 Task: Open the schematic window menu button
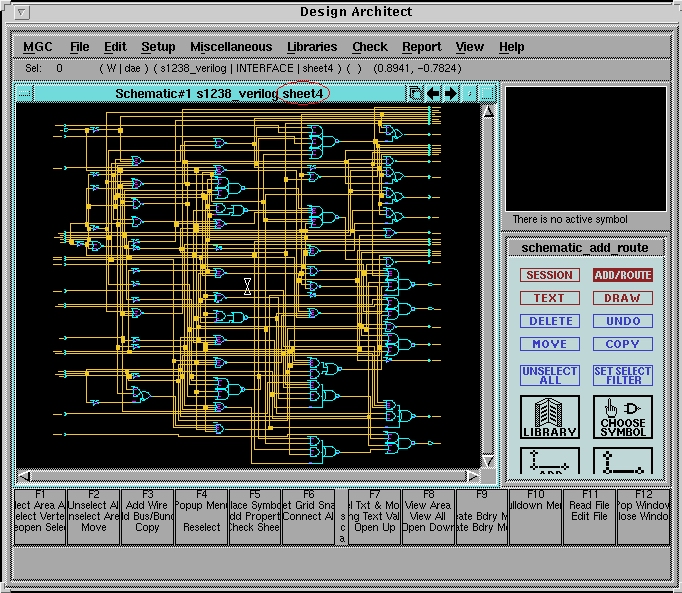coord(25,93)
